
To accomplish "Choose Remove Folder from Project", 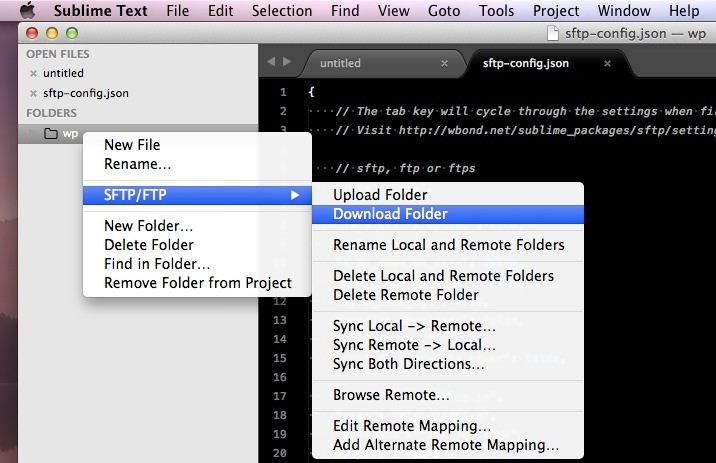I will click(x=197, y=283).
